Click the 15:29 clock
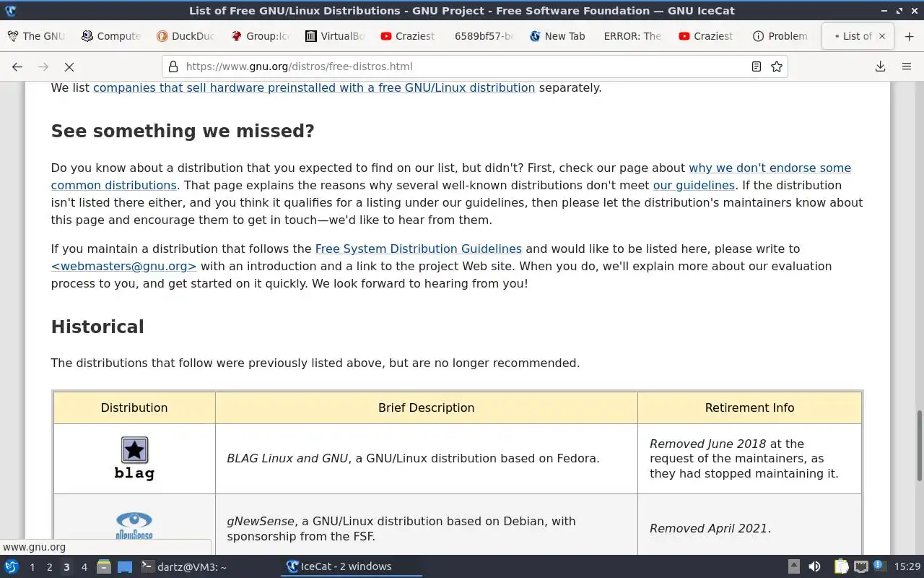 [x=907, y=566]
